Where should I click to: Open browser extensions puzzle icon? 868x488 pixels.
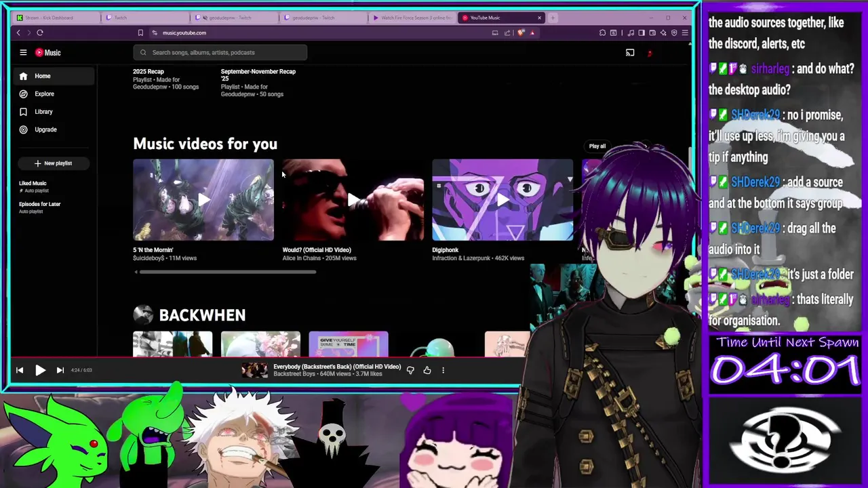coord(602,33)
